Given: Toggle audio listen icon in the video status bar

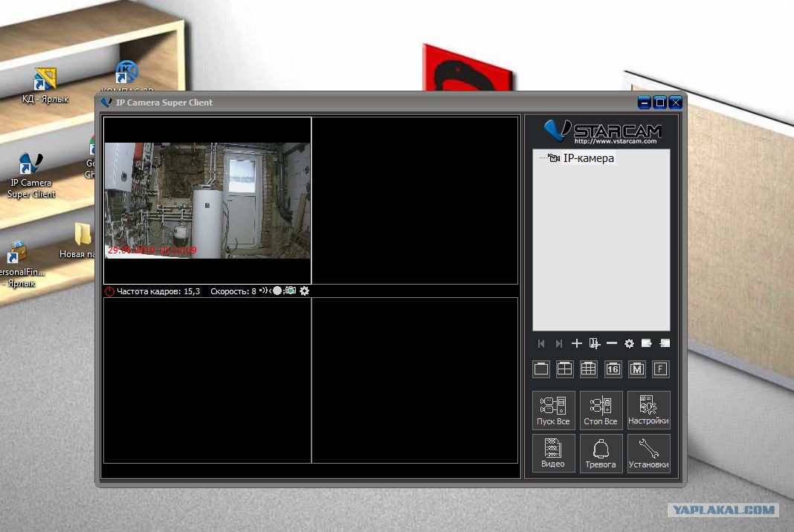Looking at the screenshot, I should (263, 291).
